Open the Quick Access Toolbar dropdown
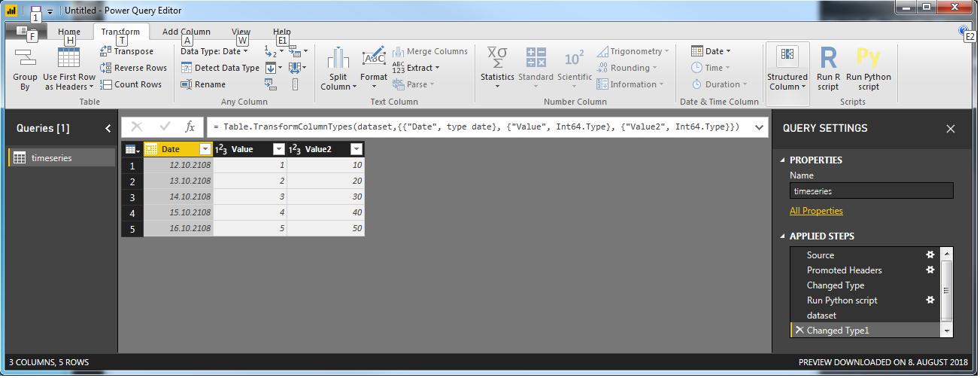The image size is (980, 378). 50,11
